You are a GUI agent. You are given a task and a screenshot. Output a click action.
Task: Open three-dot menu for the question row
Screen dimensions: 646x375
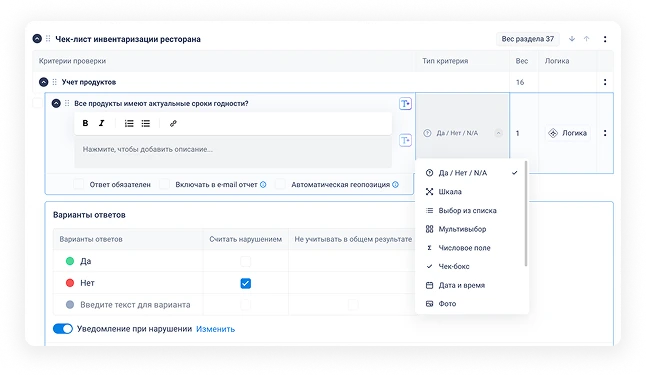tap(605, 133)
